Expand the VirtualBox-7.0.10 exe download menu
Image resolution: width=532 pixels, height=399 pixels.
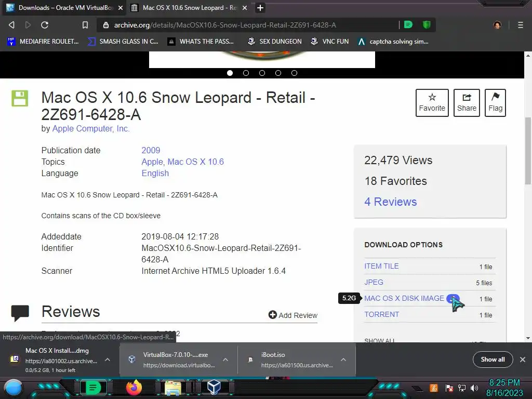(225, 360)
